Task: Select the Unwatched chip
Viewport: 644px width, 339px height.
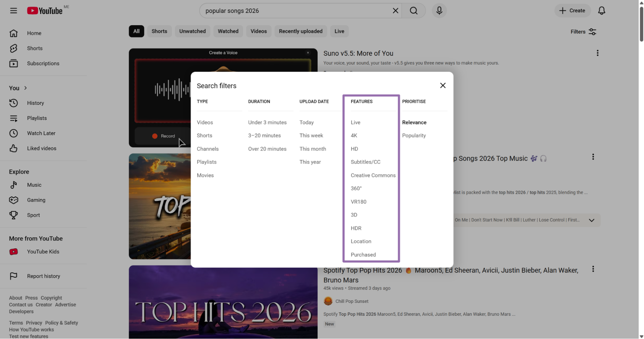Action: pyautogui.click(x=192, y=31)
